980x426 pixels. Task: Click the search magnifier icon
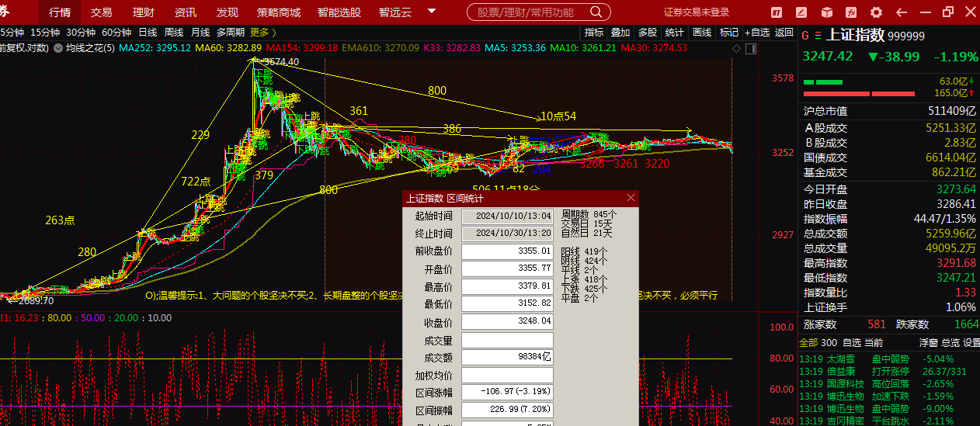[596, 12]
